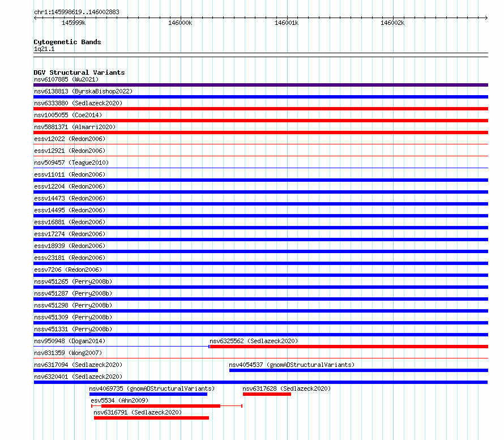Open essv7206 (Redon2006) variant
Viewport: 504px width, 440px height.
[x=68, y=270]
